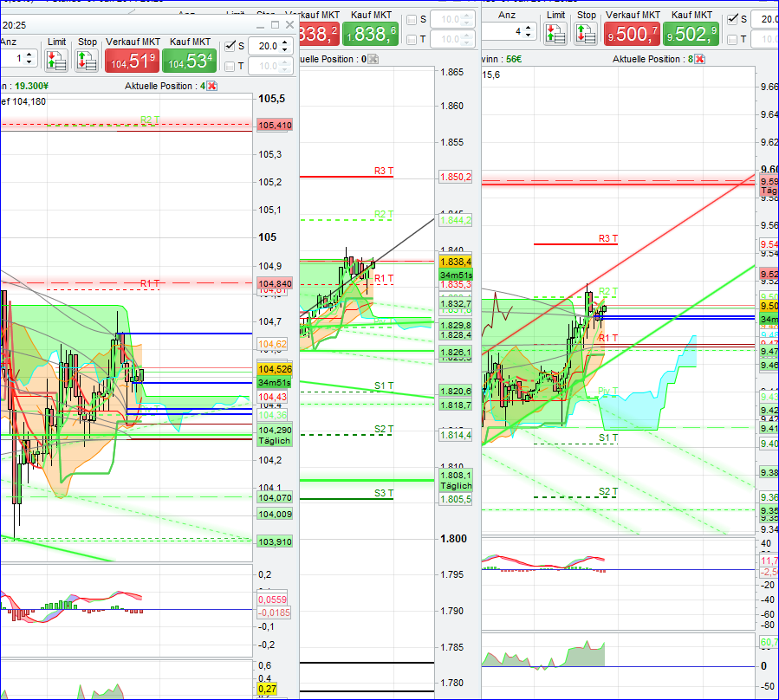This screenshot has height=700, width=779.
Task: Close Aktuelle Position 4 via red X icon
Action: (212, 87)
